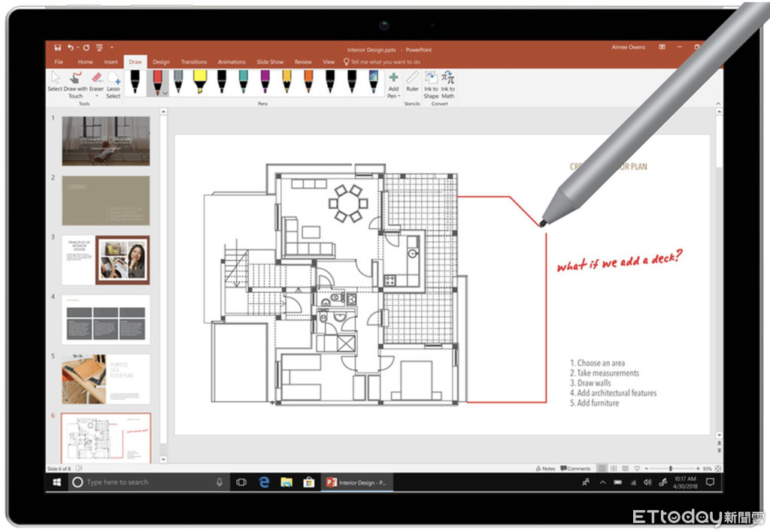Open the Undo history dropdown arrow
770x532 pixels.
click(77, 48)
